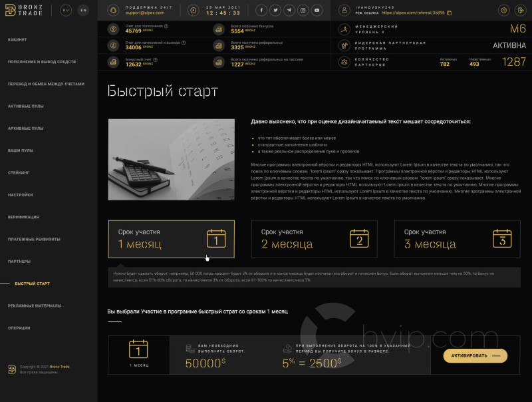Open Стейкинг section
This screenshot has height=402, width=532.
point(19,173)
